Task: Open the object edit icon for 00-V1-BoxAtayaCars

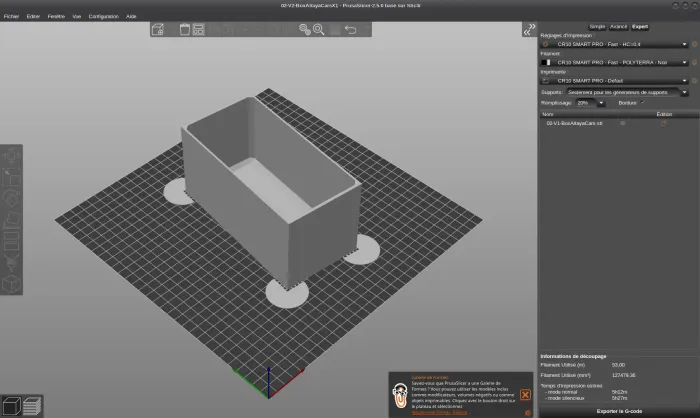Action: pos(663,123)
